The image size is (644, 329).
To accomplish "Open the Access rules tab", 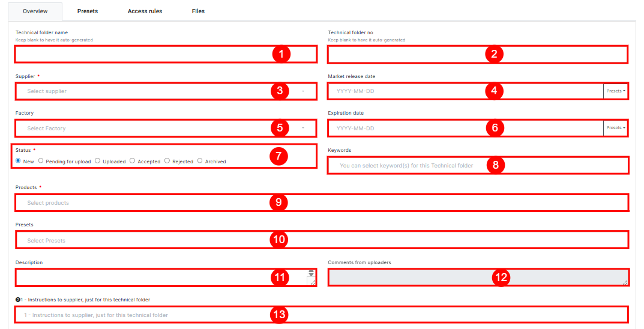I will [145, 11].
